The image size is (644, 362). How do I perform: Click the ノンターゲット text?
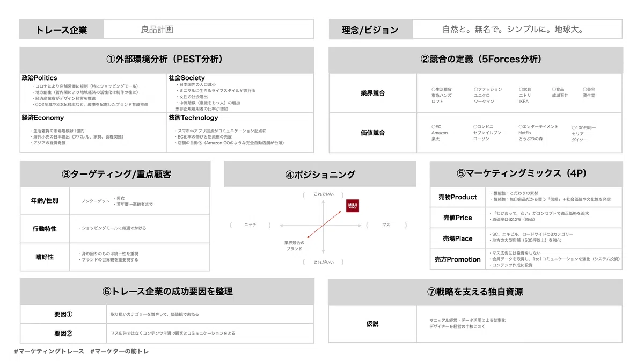96,201
